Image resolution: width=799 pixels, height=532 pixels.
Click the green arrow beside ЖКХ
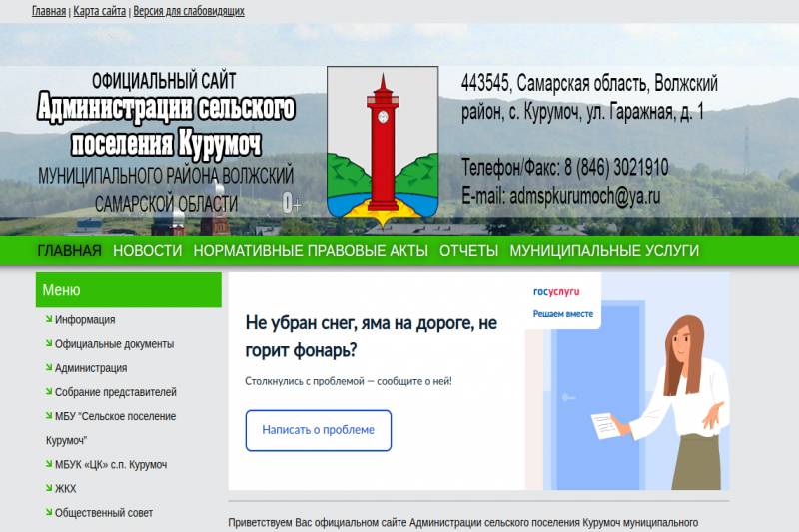[49, 488]
